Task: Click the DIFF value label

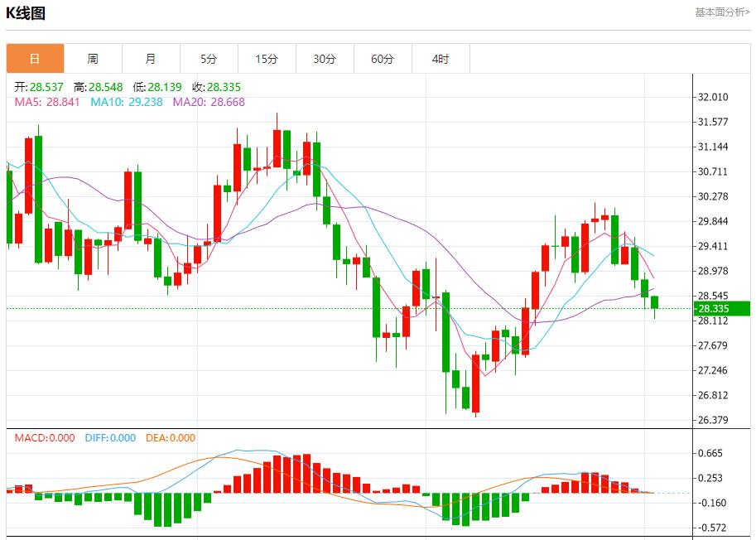Action: click(x=110, y=438)
